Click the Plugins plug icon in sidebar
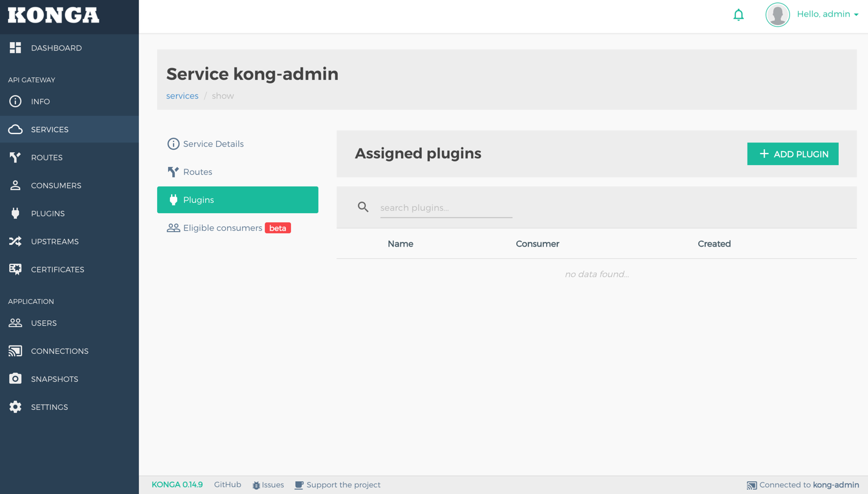 tap(15, 213)
